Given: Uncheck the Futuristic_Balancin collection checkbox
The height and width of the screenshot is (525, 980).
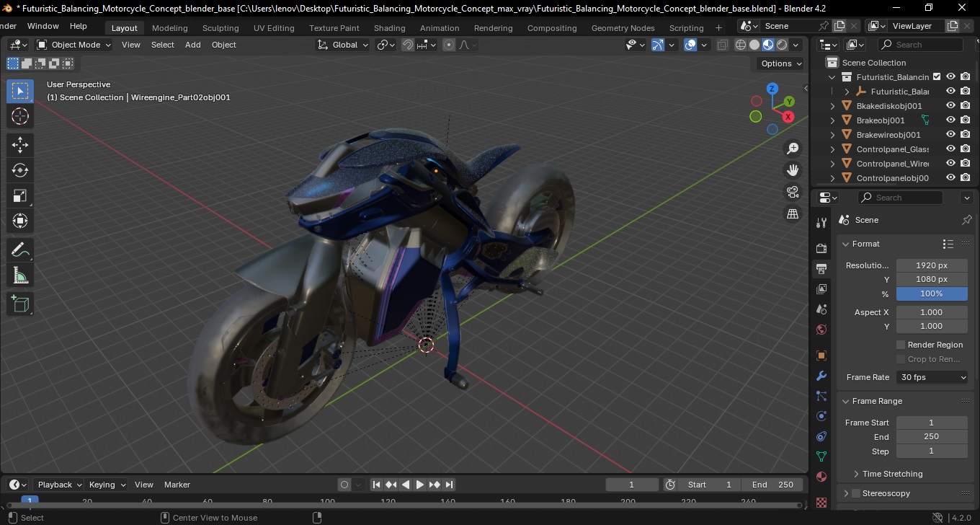Looking at the screenshot, I should point(937,77).
